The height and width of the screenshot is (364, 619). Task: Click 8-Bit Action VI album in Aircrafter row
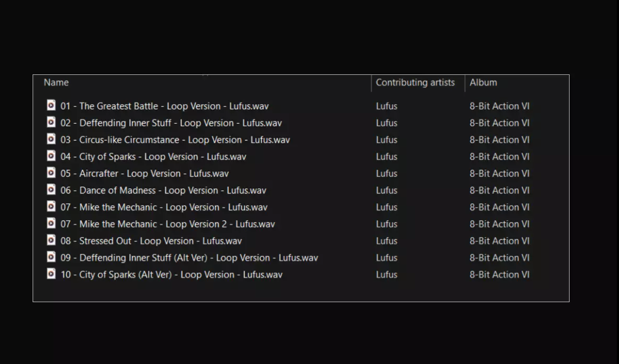click(500, 174)
